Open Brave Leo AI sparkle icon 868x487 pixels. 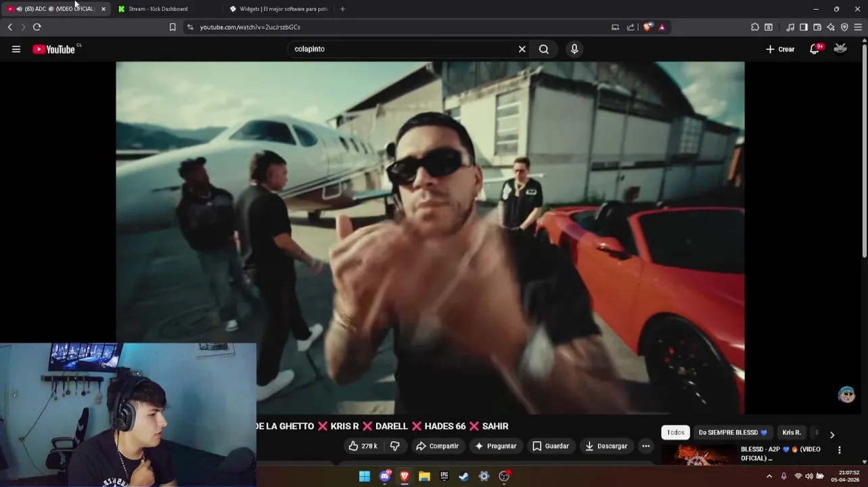coord(831,27)
